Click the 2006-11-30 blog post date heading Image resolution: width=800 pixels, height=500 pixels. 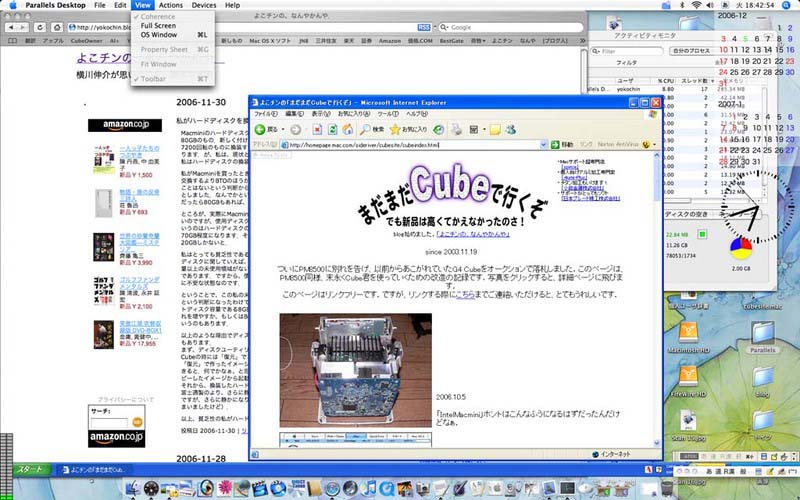pyautogui.click(x=201, y=103)
